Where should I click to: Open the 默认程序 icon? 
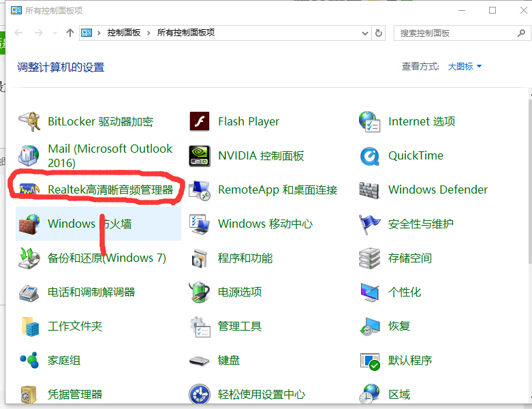(x=370, y=361)
